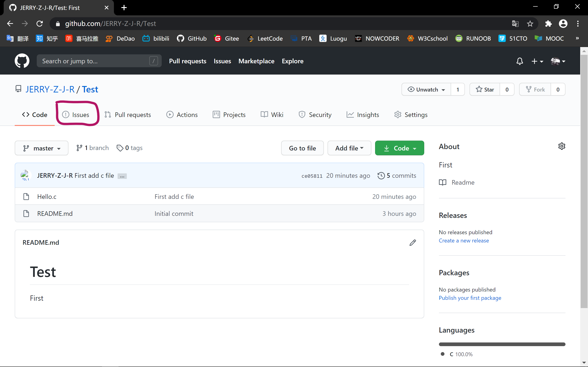Open the Insights tab
Image resolution: width=588 pixels, height=367 pixels.
click(363, 114)
